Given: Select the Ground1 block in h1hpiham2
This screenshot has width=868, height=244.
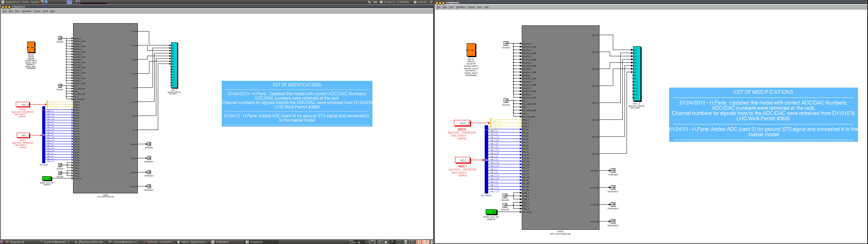Looking at the screenshot, I should point(60,86).
